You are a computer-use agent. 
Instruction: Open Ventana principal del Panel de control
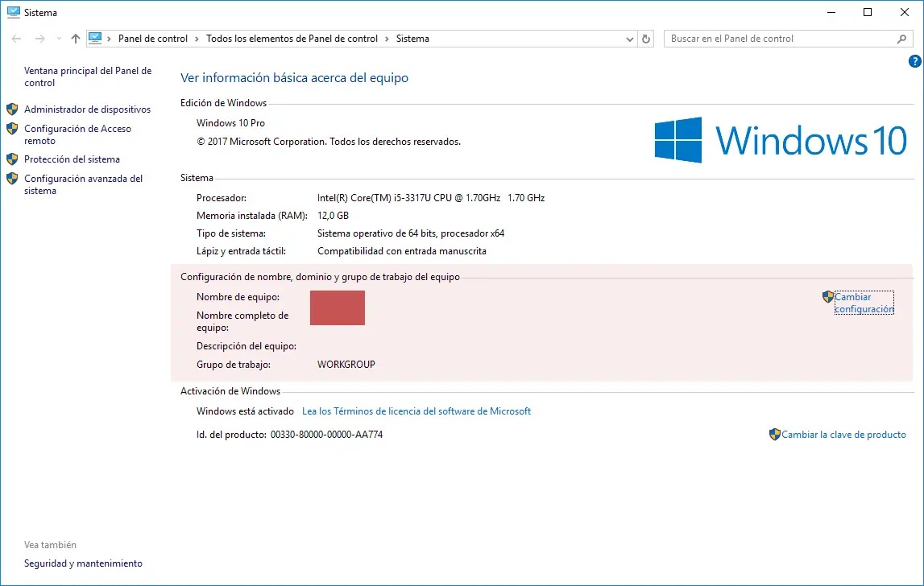pyautogui.click(x=88, y=76)
